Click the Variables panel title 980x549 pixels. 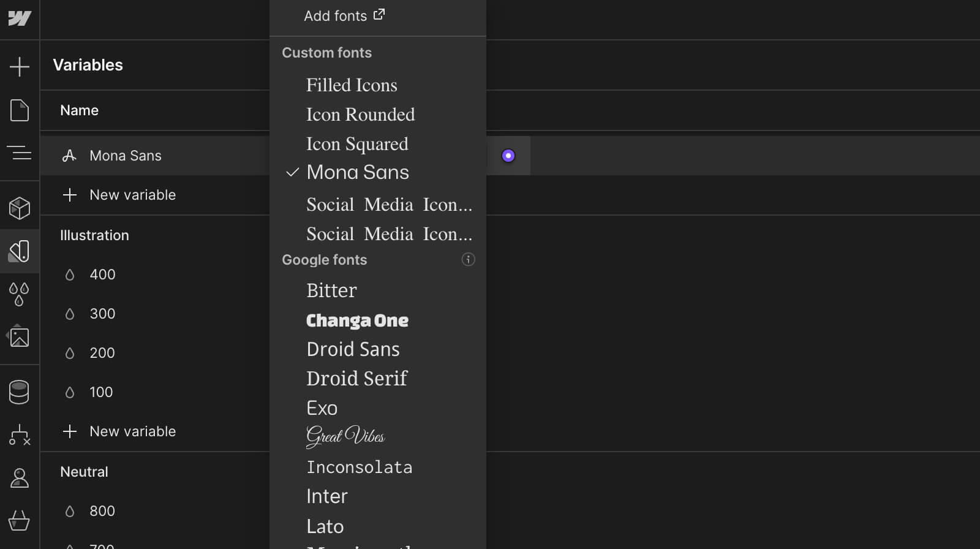pyautogui.click(x=88, y=65)
